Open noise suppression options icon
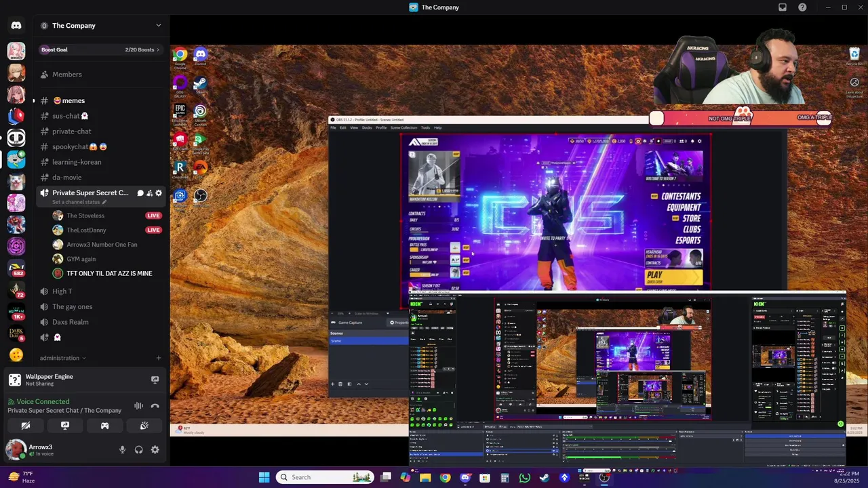The image size is (868, 488). [x=138, y=406]
